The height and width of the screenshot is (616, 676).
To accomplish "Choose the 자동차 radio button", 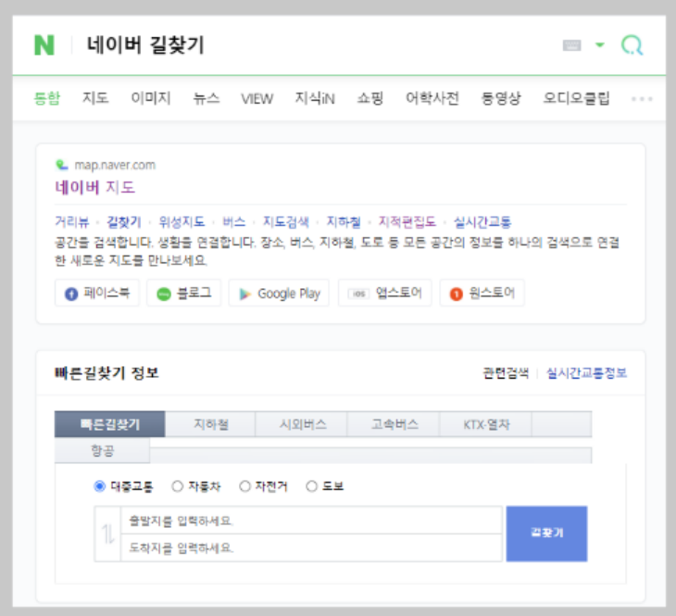I will point(177,486).
